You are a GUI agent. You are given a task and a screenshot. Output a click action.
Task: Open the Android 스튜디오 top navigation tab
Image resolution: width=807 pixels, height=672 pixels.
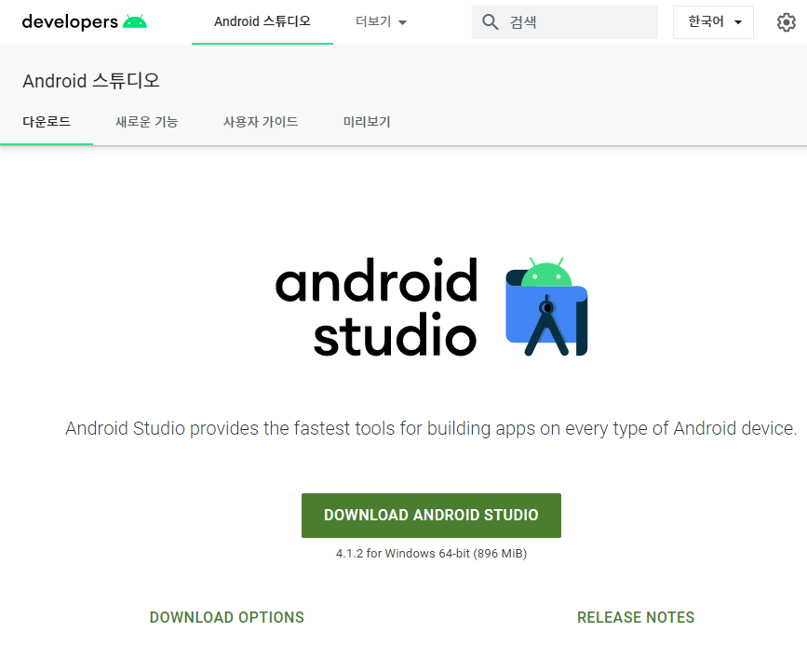pyautogui.click(x=262, y=21)
